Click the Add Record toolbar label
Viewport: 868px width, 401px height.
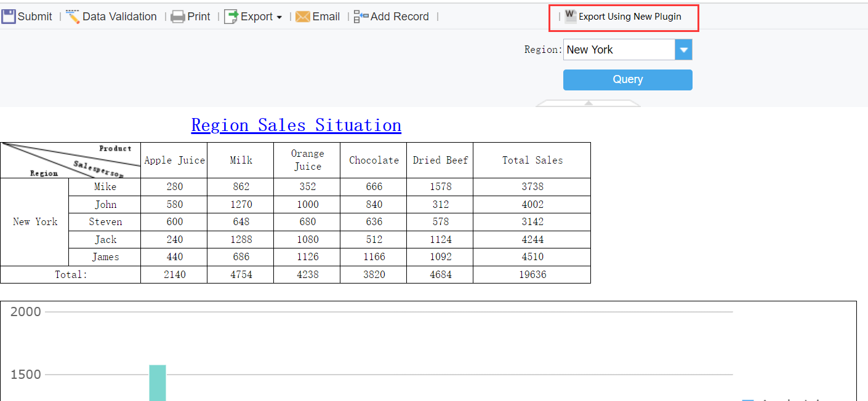pos(400,17)
